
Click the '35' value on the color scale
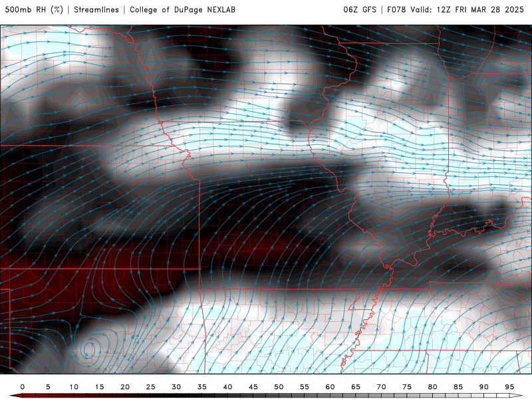pyautogui.click(x=202, y=387)
